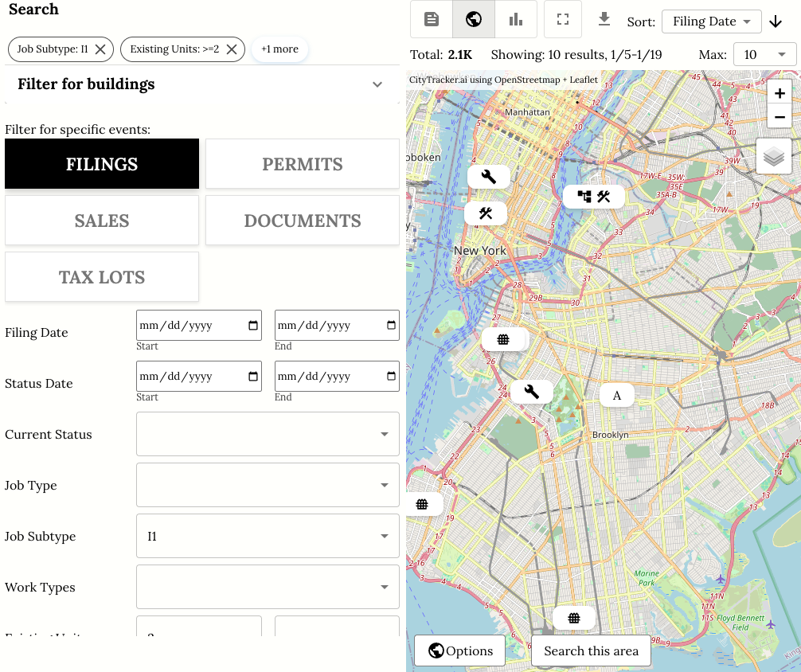
Task: Click the 'A' map marker near Brooklyn
Action: 616,396
